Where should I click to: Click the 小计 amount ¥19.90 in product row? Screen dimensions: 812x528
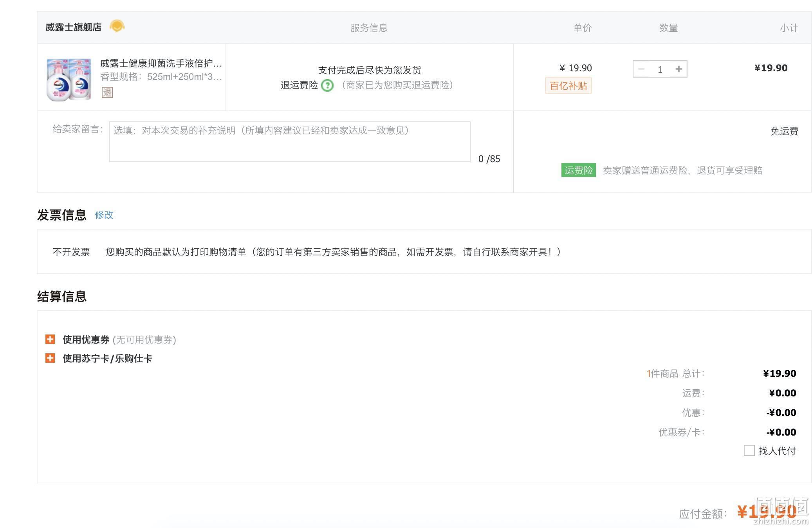(x=770, y=68)
